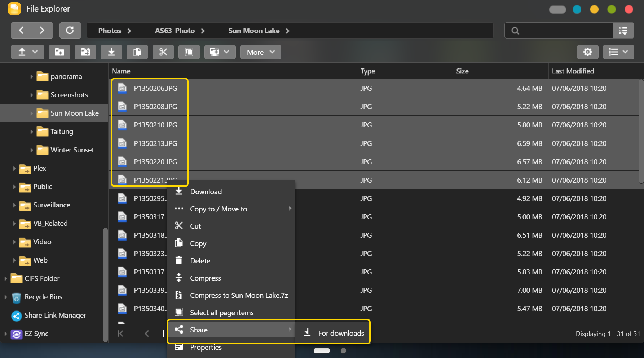
Task: Sort the file list by Type column
Action: (x=405, y=71)
